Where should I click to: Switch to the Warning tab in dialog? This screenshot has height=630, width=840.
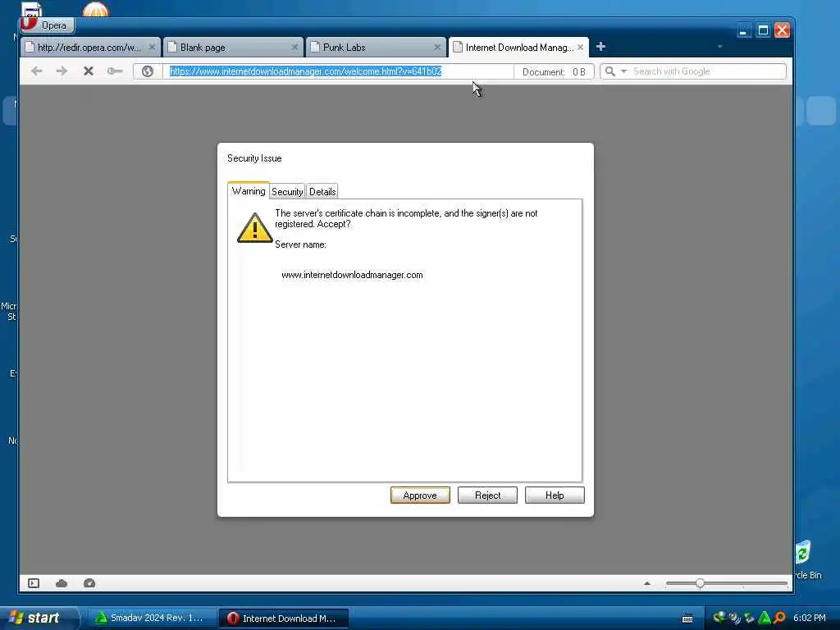click(248, 190)
